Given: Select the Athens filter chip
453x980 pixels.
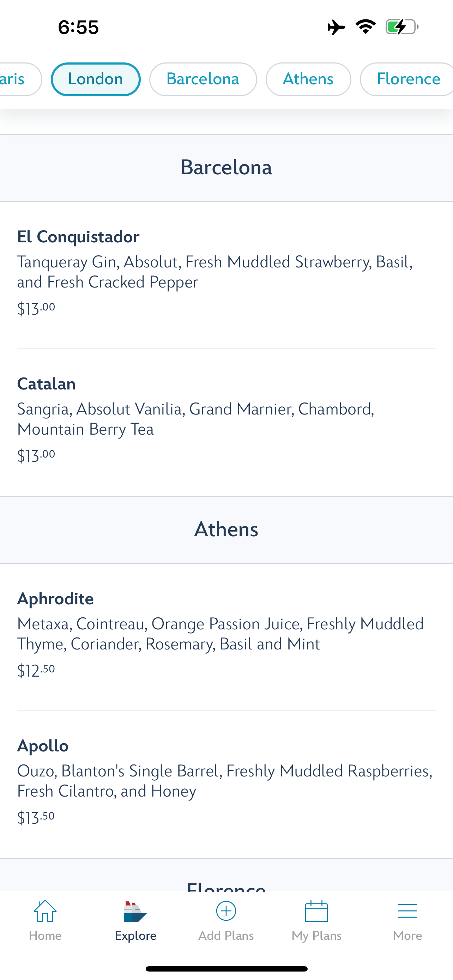Looking at the screenshot, I should tap(308, 79).
